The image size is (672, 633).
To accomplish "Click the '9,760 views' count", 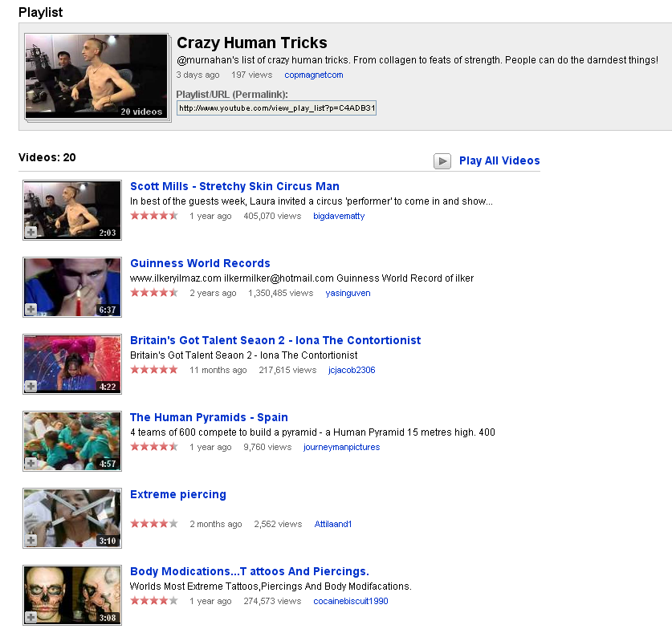I will pyautogui.click(x=267, y=447).
